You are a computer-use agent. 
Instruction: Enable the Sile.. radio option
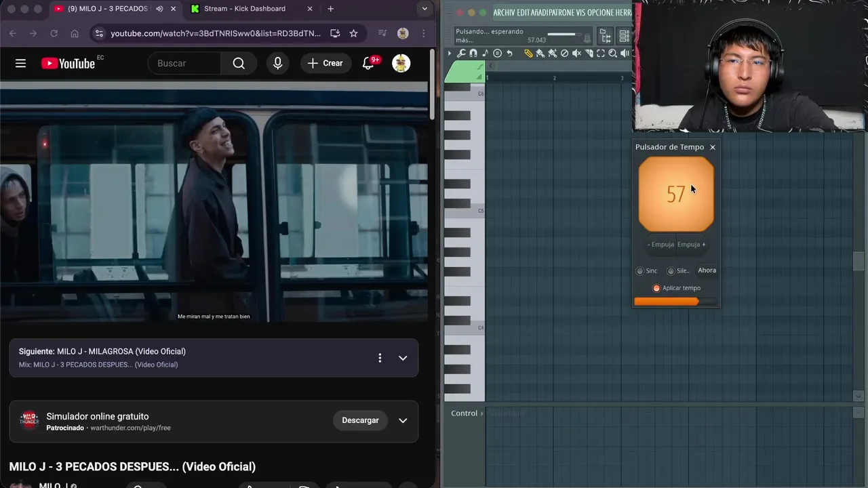tap(677, 270)
